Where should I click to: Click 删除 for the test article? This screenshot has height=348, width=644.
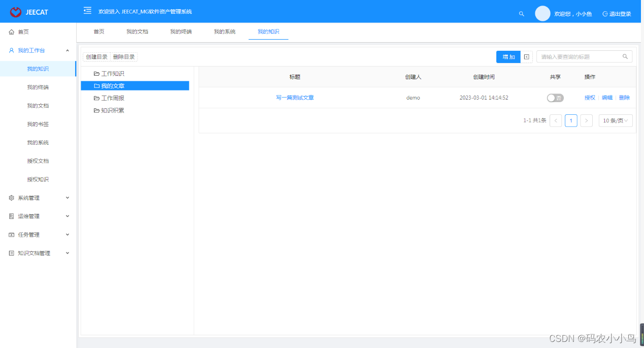point(624,98)
